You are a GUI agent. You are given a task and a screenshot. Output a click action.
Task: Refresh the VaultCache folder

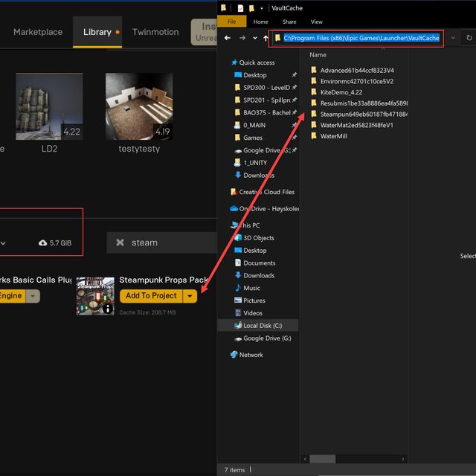pyautogui.click(x=469, y=38)
